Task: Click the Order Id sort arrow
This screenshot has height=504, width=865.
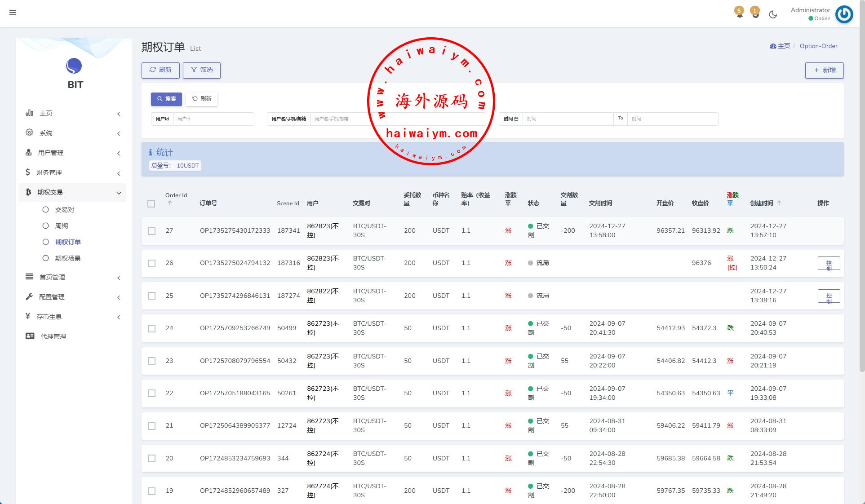Action: [170, 203]
